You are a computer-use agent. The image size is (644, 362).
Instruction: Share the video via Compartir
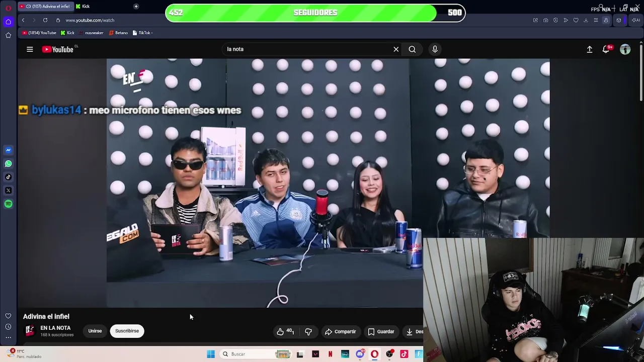(x=340, y=331)
